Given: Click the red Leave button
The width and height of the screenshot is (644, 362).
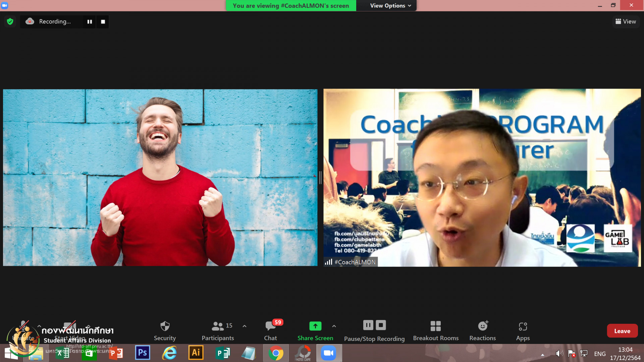Looking at the screenshot, I should pyautogui.click(x=622, y=331).
